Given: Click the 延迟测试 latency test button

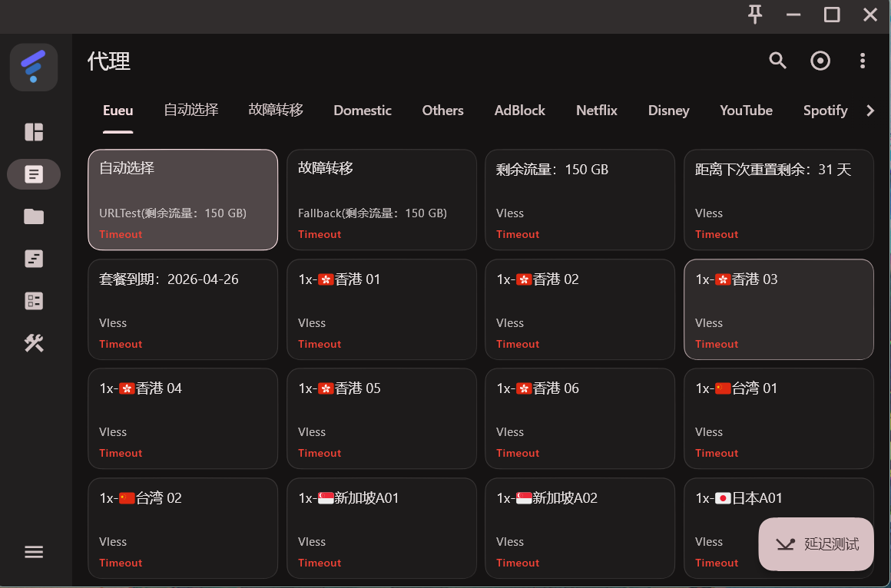Looking at the screenshot, I should [x=816, y=544].
